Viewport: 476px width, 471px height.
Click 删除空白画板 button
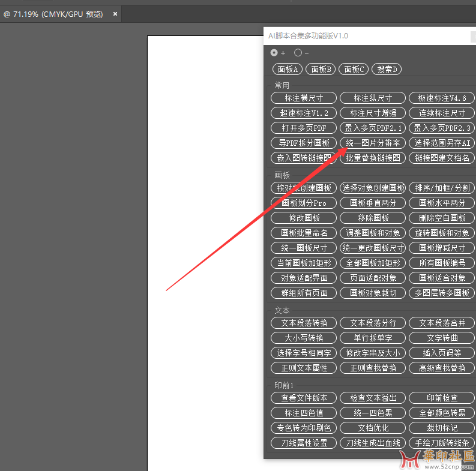tap(442, 218)
